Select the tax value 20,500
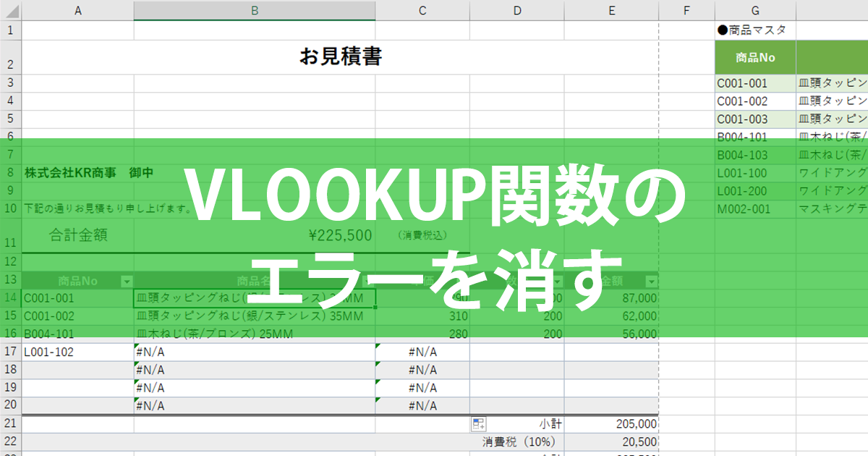 click(x=611, y=442)
